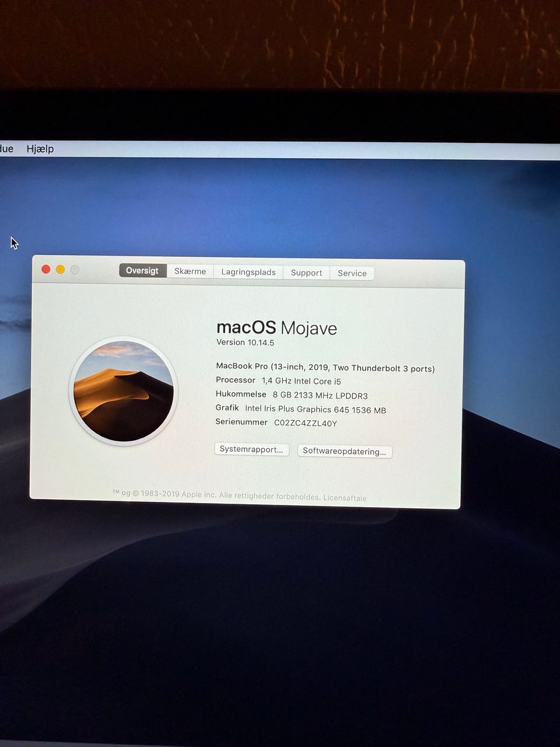Click the 8 GB 2133 MHz LPDDR3 value
560x747 pixels.
tap(320, 395)
